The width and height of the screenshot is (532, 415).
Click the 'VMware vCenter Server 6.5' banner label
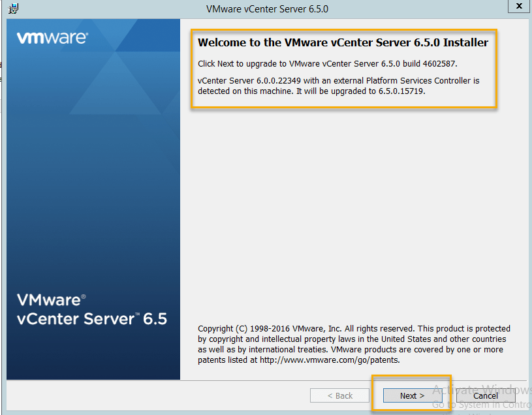[91, 309]
